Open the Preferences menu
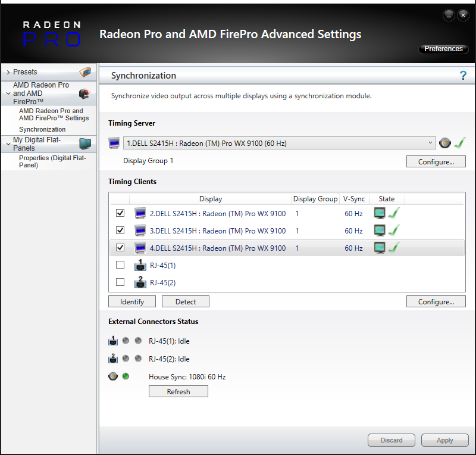The image size is (476, 455). 443,49
